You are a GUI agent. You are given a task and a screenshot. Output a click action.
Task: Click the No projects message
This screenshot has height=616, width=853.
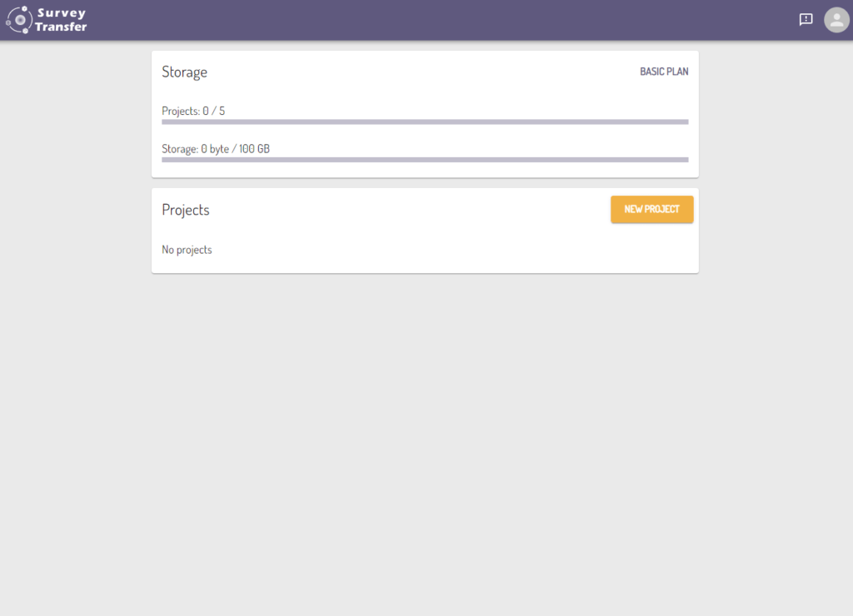point(187,250)
